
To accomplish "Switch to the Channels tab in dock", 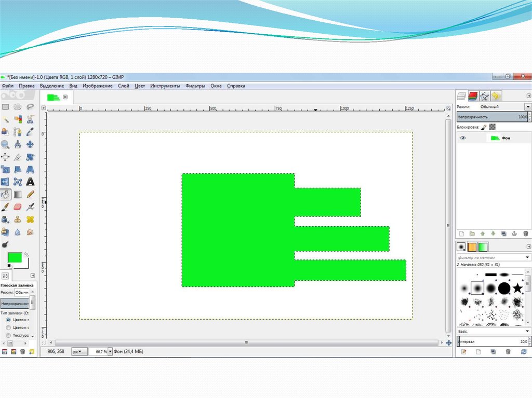I will click(x=473, y=96).
